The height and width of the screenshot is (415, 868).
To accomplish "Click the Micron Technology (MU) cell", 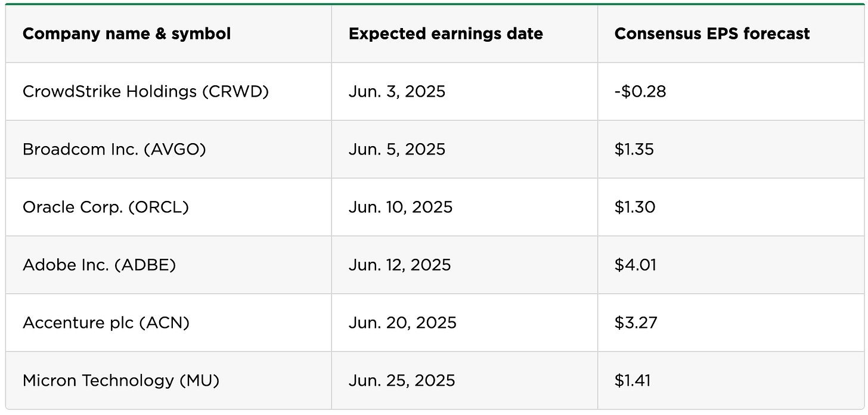I will pyautogui.click(x=121, y=380).
